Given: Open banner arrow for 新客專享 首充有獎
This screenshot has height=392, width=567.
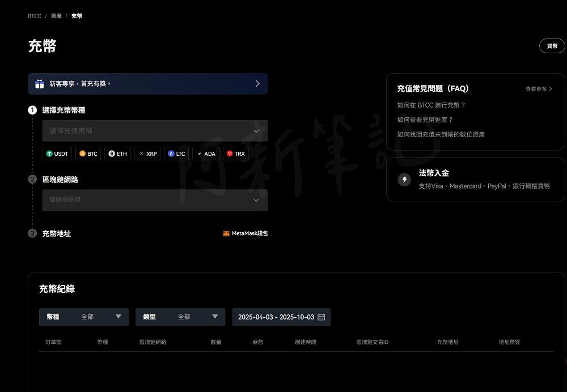Looking at the screenshot, I should (x=257, y=83).
